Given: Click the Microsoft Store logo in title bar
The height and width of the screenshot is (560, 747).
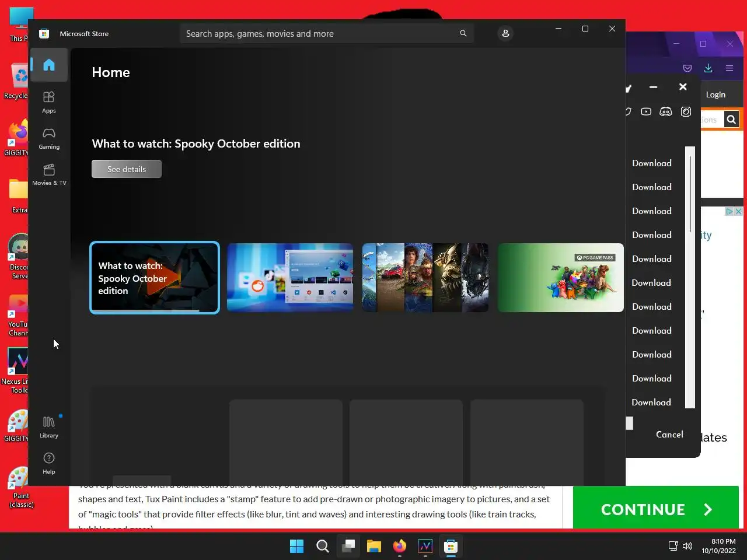Looking at the screenshot, I should point(44,34).
